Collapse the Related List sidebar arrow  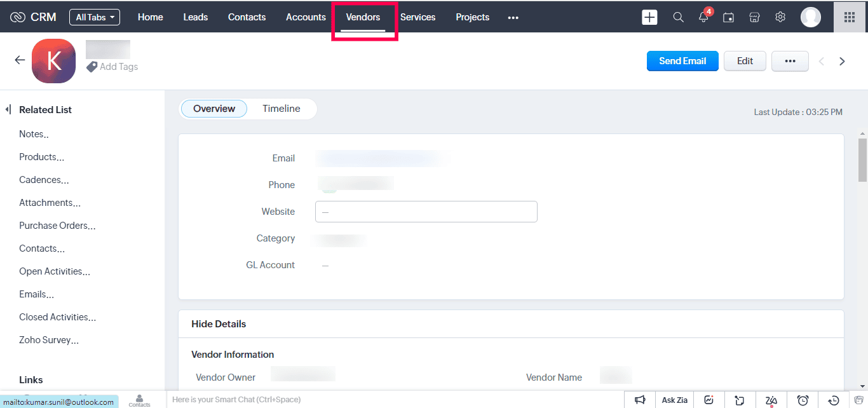coord(8,109)
